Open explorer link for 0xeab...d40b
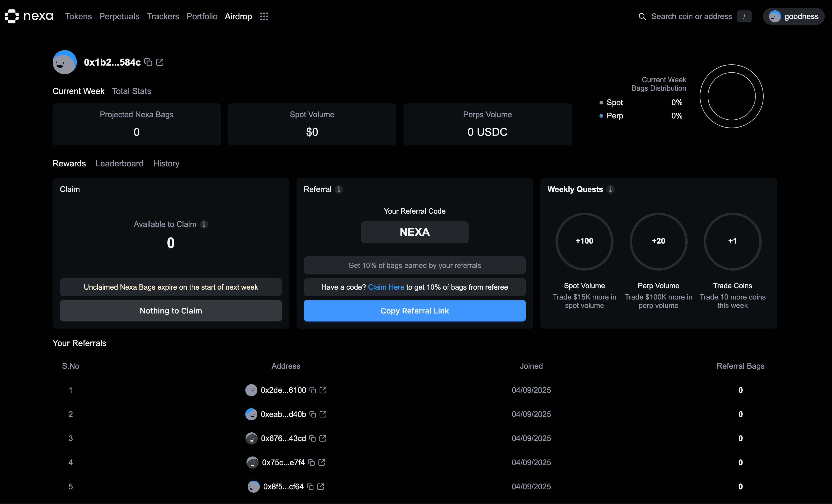 pyautogui.click(x=323, y=414)
